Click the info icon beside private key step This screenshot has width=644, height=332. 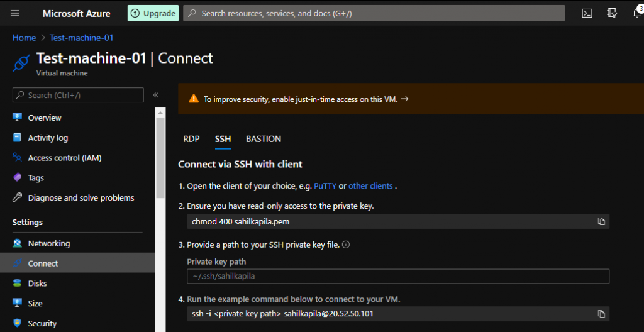[x=346, y=245]
